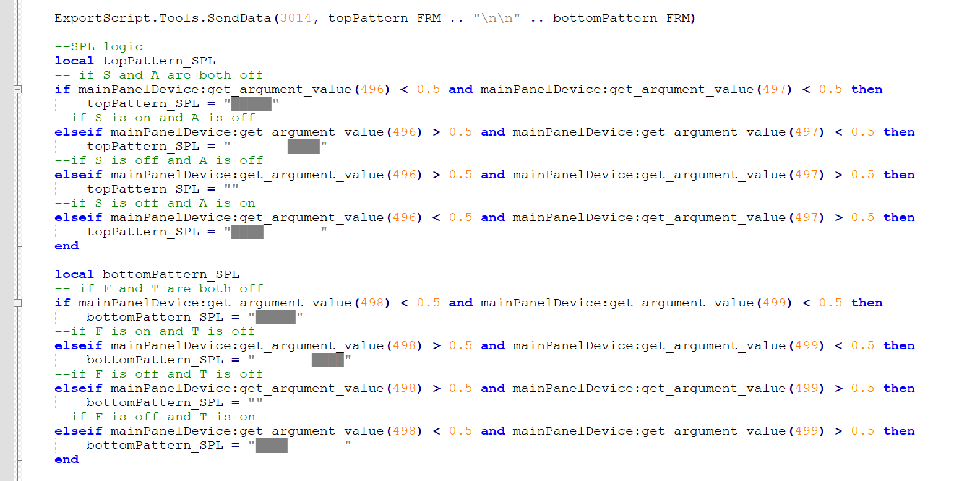Click bottomPattern_FRM in the SendData line
The width and height of the screenshot is (980, 481).
pos(621,18)
